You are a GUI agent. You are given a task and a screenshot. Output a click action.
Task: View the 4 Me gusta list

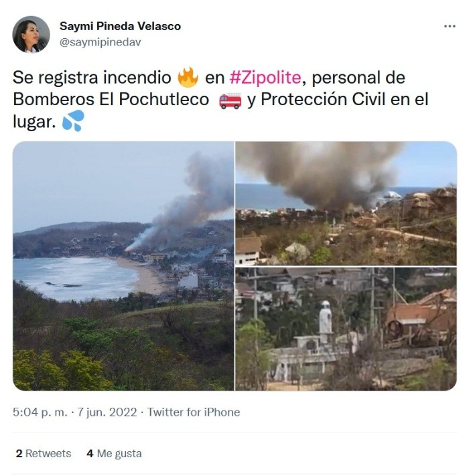tap(114, 453)
